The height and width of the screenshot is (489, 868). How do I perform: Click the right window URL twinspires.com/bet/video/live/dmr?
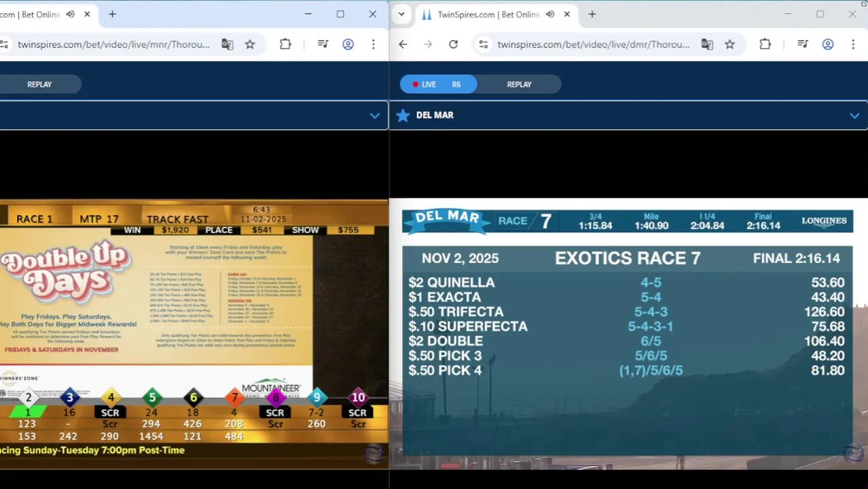click(x=594, y=44)
